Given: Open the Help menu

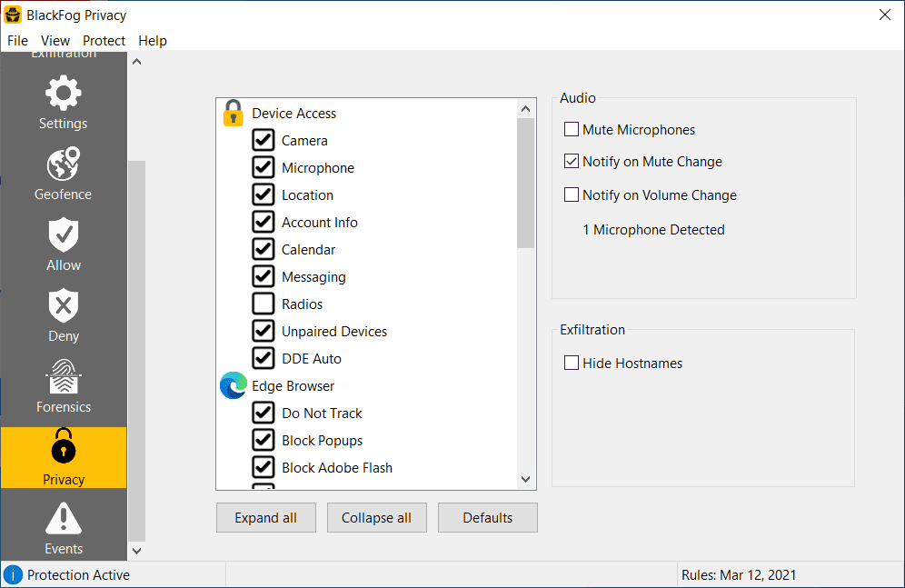Looking at the screenshot, I should coord(153,41).
